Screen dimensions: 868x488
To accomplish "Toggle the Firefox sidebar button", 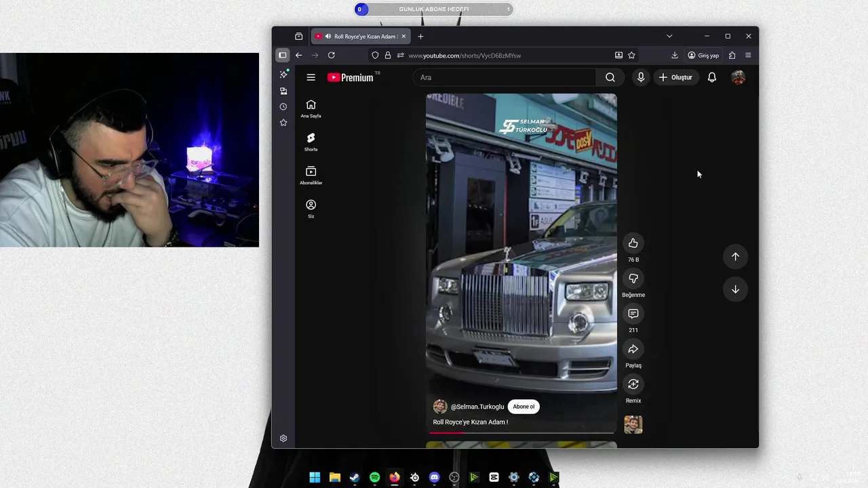I will (x=282, y=55).
